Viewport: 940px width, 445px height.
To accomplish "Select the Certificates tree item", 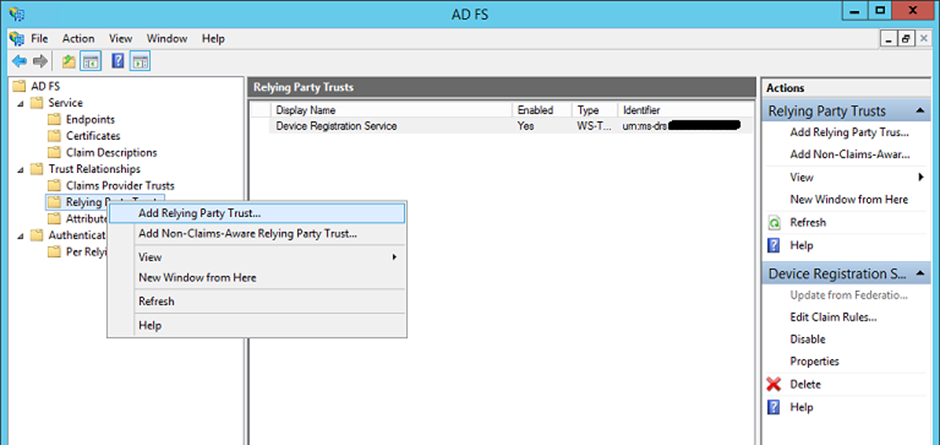I will (93, 136).
